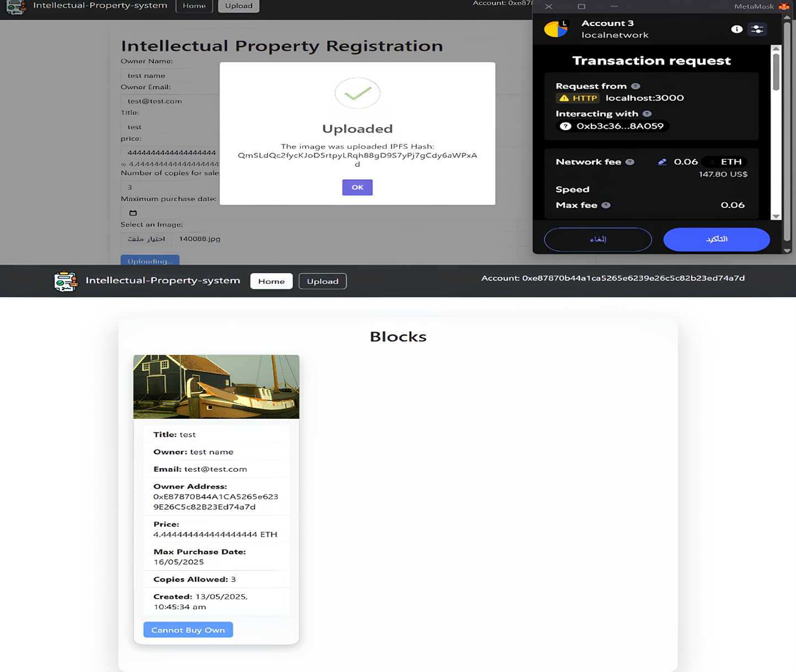Open account details via the info icon
This screenshot has width=796, height=672.
737,29
